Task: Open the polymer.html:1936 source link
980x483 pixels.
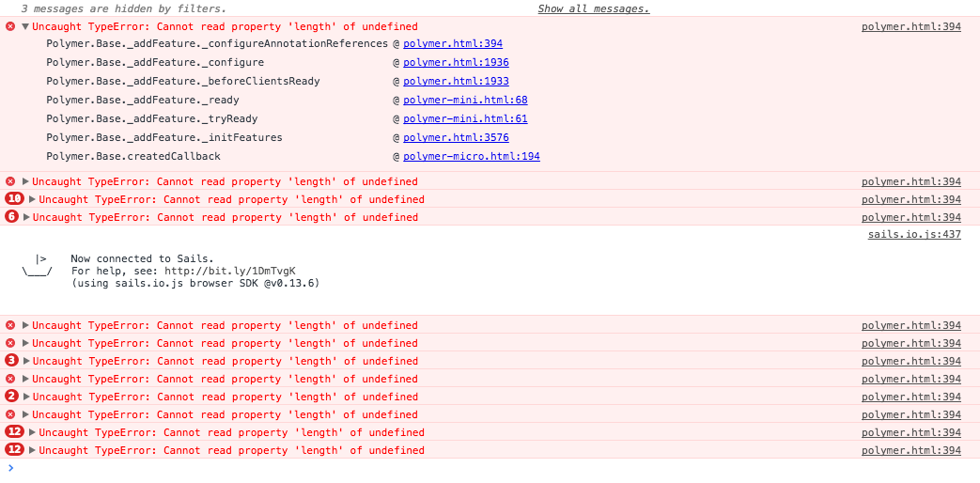Action: click(x=456, y=62)
